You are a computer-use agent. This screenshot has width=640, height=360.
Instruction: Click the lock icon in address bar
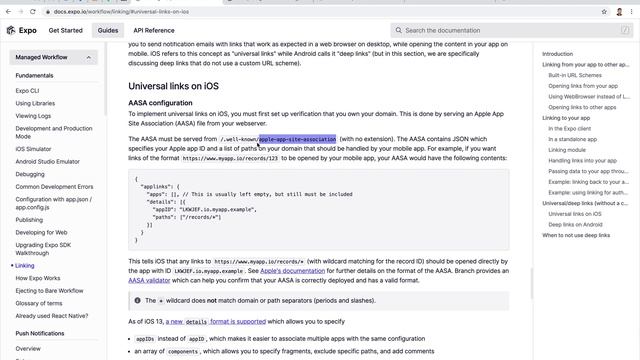click(x=48, y=12)
